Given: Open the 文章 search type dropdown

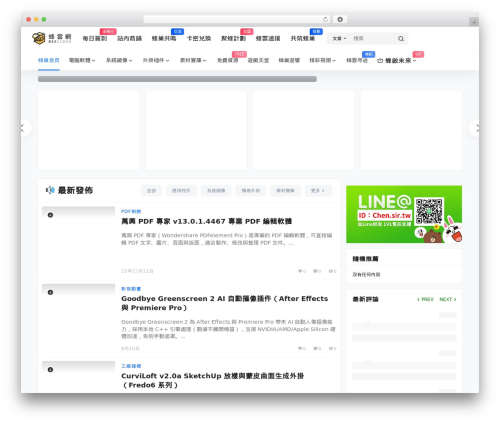Looking at the screenshot, I should pyautogui.click(x=339, y=39).
